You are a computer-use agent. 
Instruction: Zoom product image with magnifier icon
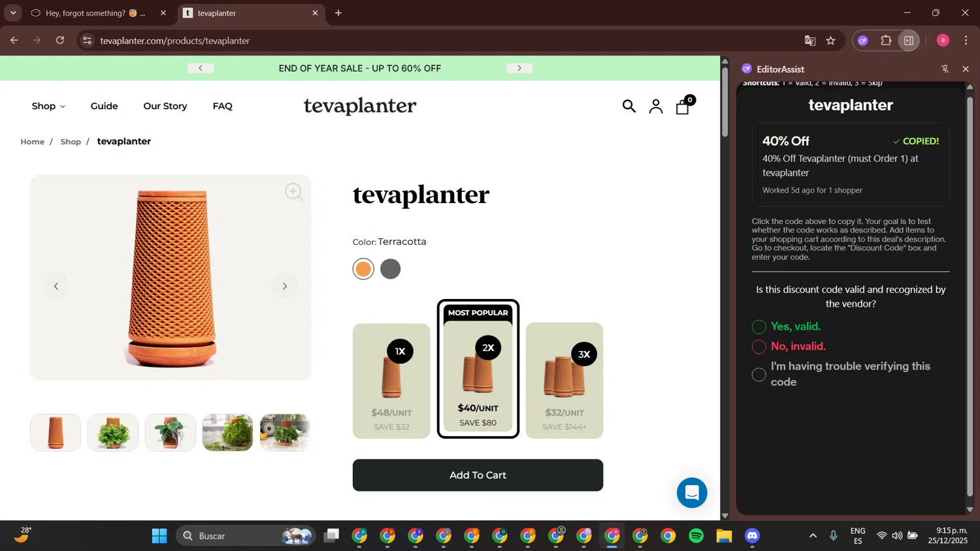(293, 191)
